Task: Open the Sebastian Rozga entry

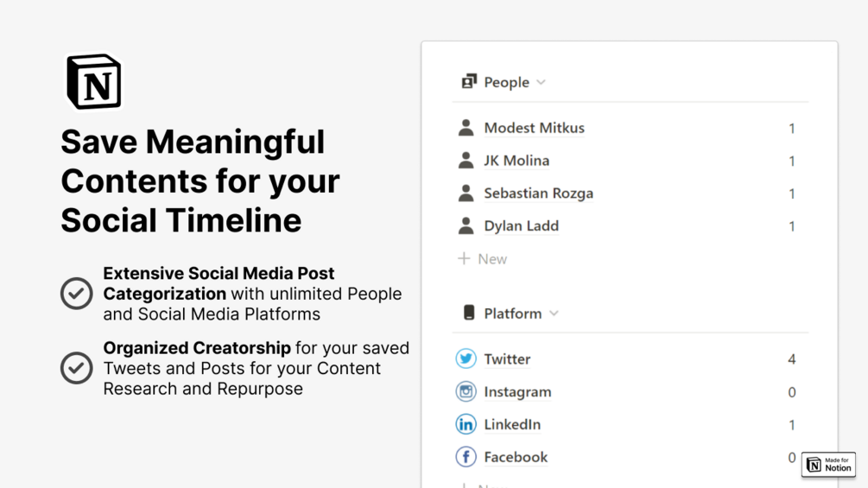Action: pyautogui.click(x=538, y=193)
